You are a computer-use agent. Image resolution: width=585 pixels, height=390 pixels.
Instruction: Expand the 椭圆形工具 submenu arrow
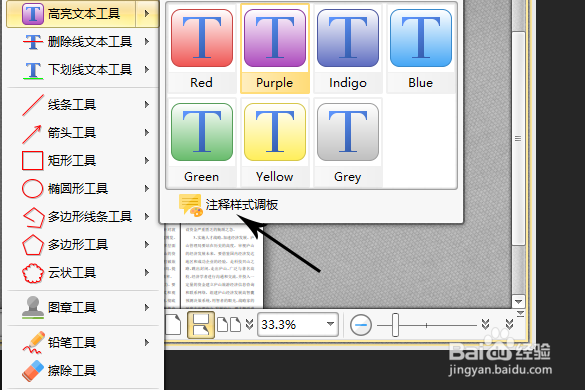tap(147, 188)
